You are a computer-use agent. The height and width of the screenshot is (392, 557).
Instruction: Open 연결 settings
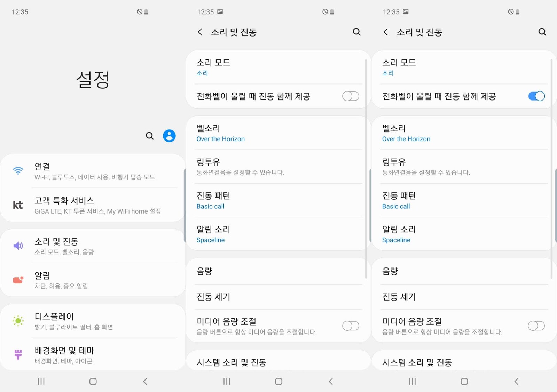[x=93, y=171]
